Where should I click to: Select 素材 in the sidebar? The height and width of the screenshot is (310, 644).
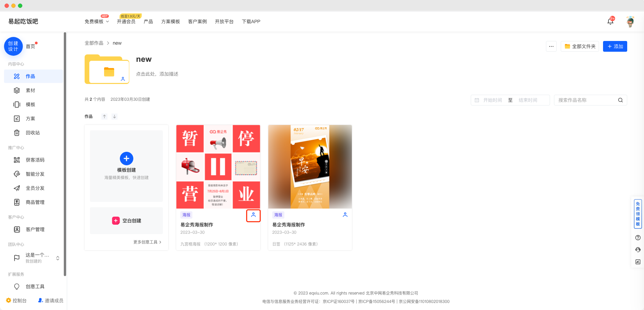pos(30,90)
